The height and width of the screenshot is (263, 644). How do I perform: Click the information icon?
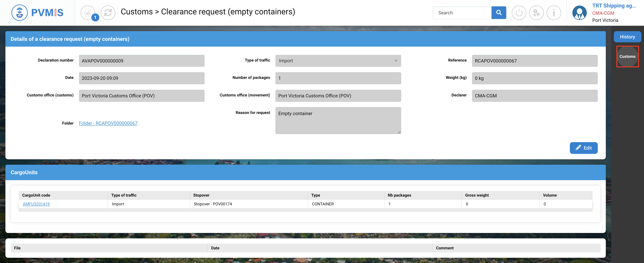(554, 12)
